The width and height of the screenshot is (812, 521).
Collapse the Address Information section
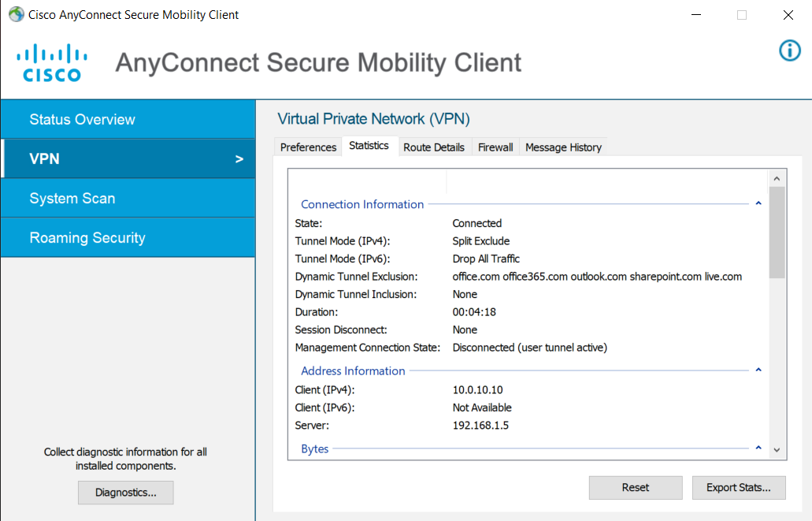pyautogui.click(x=758, y=370)
